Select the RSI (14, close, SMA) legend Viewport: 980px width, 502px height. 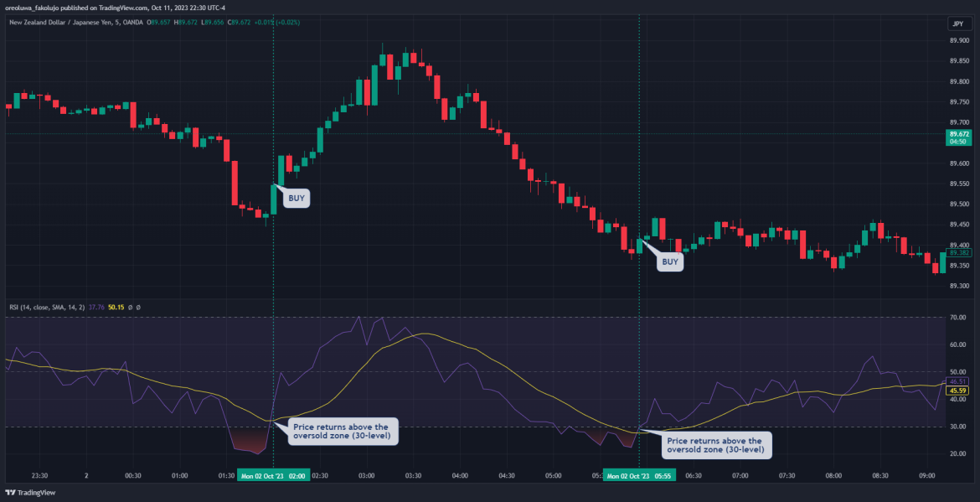coord(46,307)
